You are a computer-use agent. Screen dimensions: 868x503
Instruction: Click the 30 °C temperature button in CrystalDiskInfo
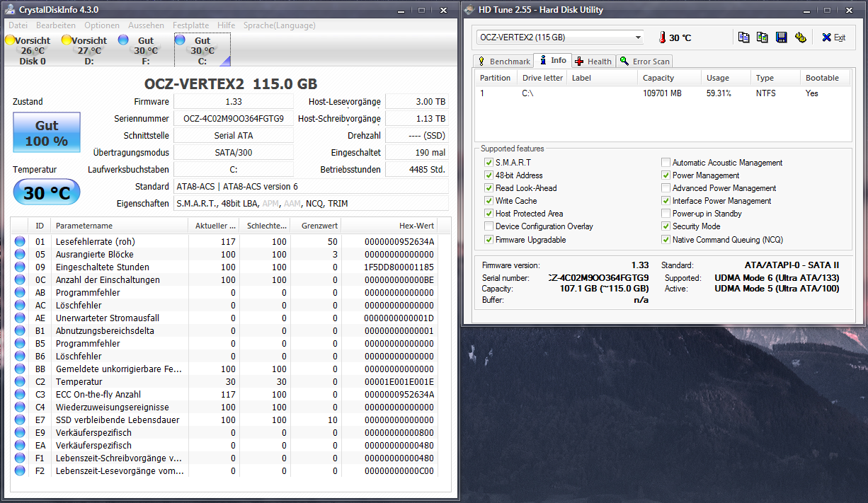click(x=47, y=192)
